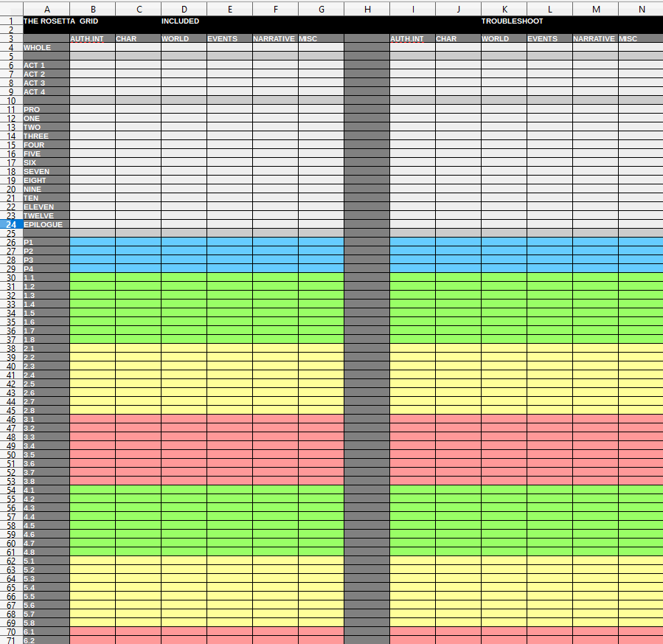Select 'NARRATIVE' header in column M

click(x=594, y=38)
